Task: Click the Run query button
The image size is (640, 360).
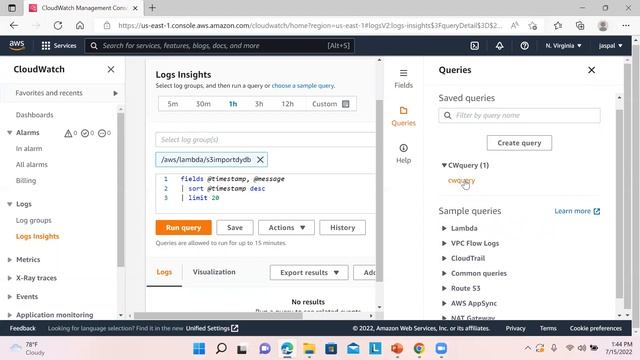Action: click(x=183, y=227)
